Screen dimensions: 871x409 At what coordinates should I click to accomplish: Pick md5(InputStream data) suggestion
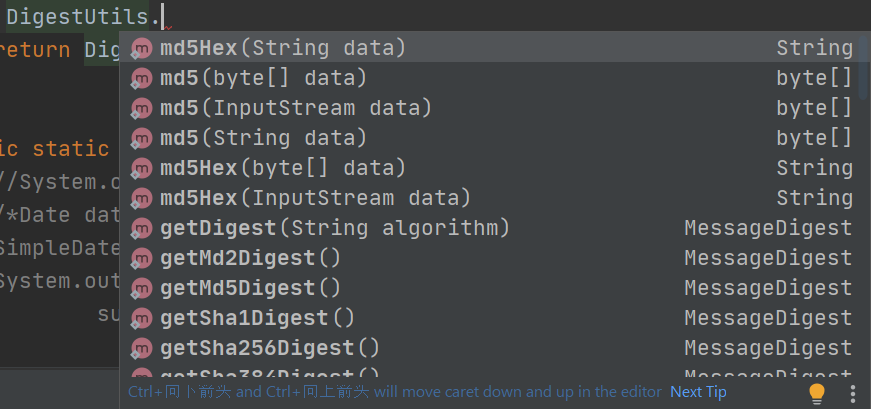coord(490,108)
